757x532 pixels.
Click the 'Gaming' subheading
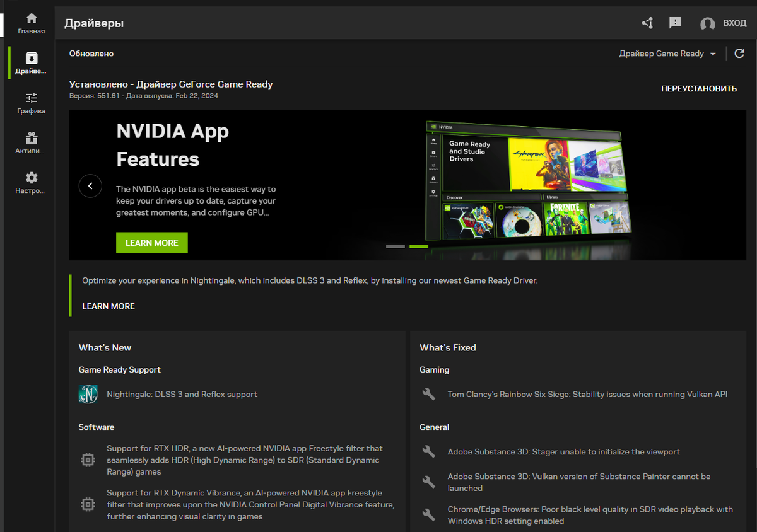(435, 369)
